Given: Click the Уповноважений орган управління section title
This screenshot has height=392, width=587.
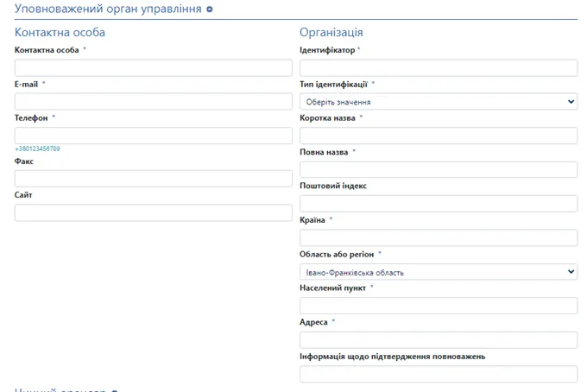Looking at the screenshot, I should tap(108, 9).
